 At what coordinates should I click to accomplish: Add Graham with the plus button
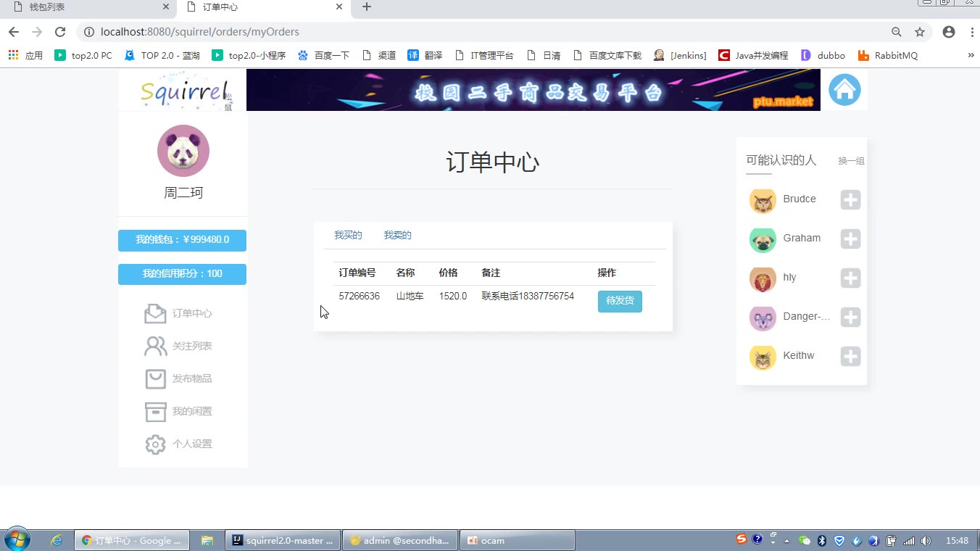tap(850, 239)
